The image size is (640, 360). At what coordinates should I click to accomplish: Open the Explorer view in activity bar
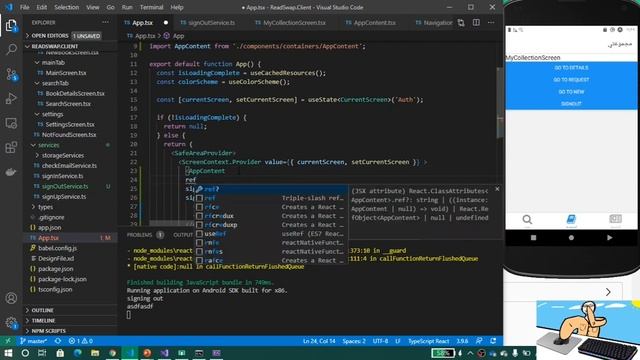[x=11, y=26]
